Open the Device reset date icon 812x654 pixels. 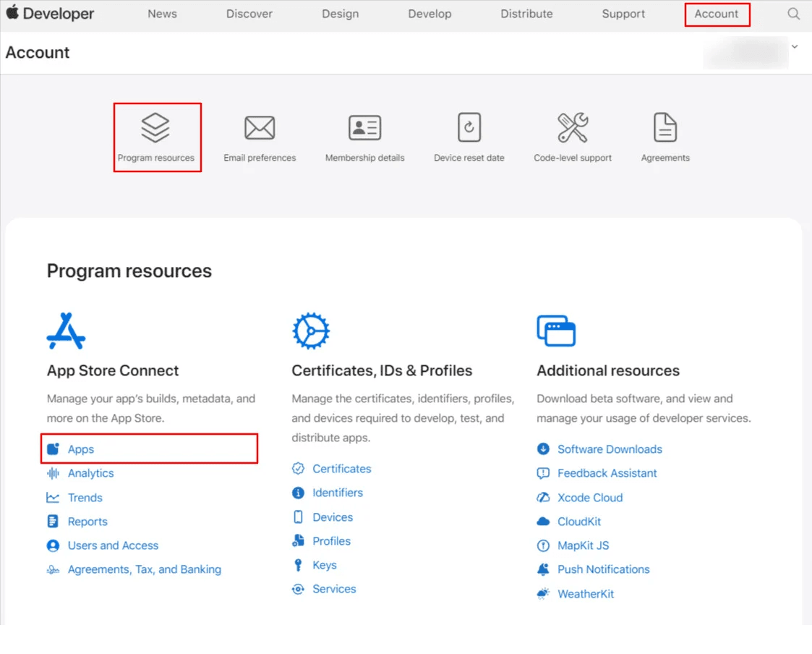click(x=469, y=128)
